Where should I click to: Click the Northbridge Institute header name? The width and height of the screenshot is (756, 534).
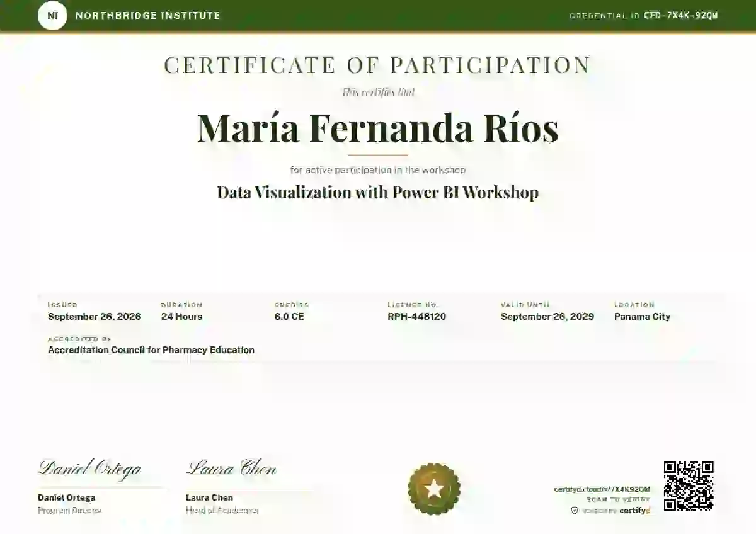coord(148,16)
